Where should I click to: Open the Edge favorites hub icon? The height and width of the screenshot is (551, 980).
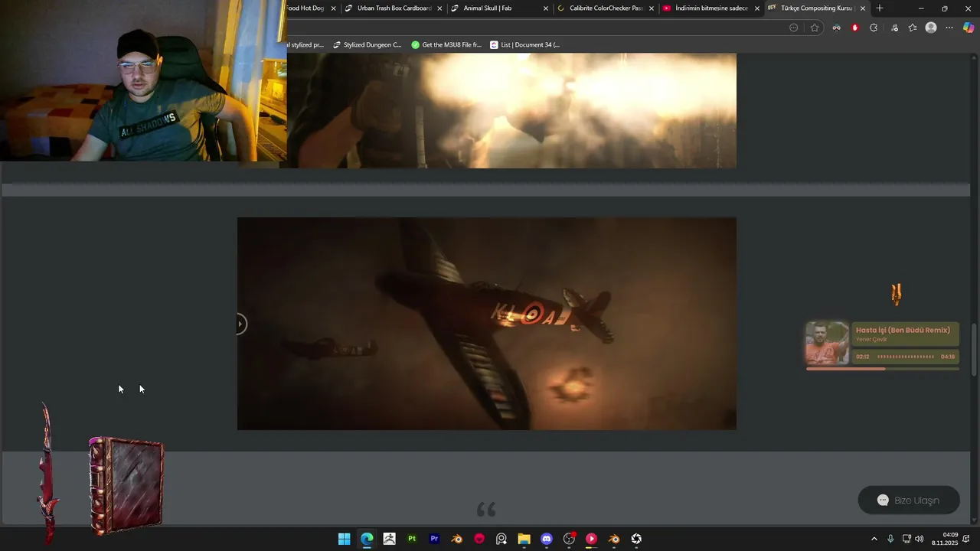tap(913, 28)
